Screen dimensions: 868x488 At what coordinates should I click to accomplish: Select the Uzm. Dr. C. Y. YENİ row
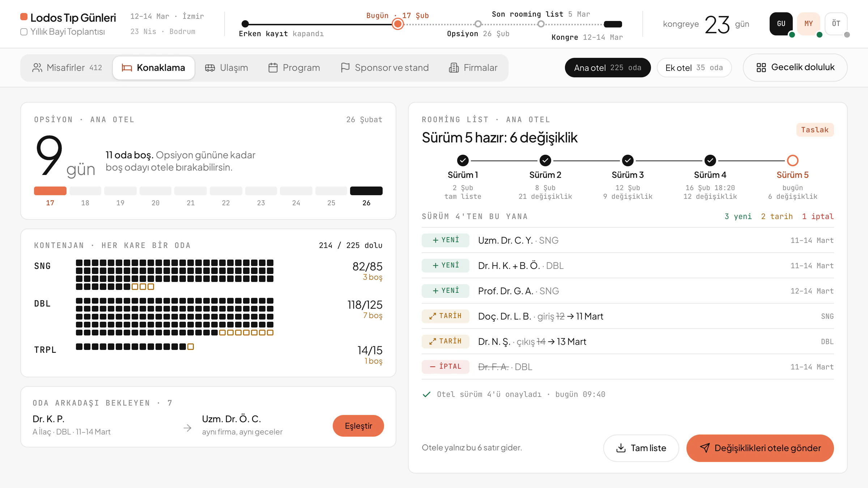coord(627,240)
